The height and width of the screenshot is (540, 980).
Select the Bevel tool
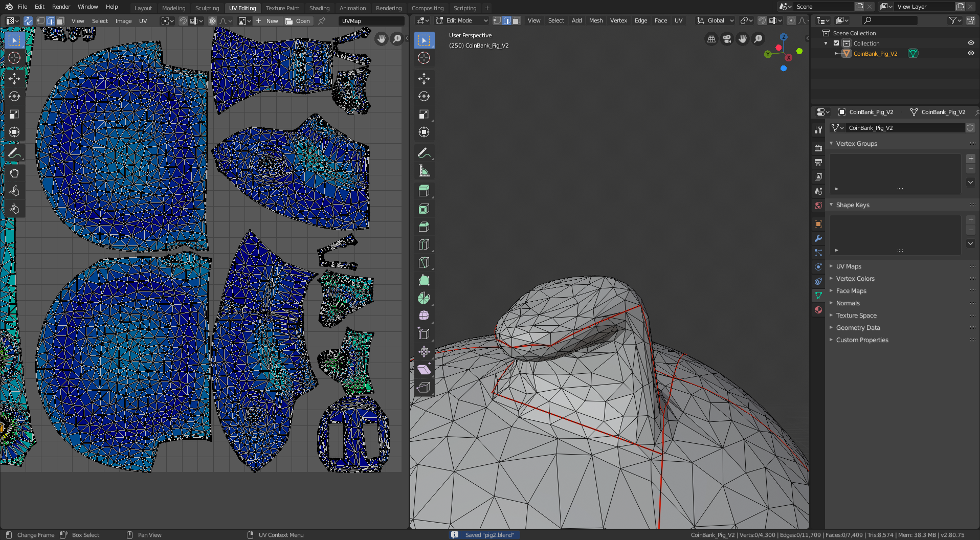pos(424,227)
